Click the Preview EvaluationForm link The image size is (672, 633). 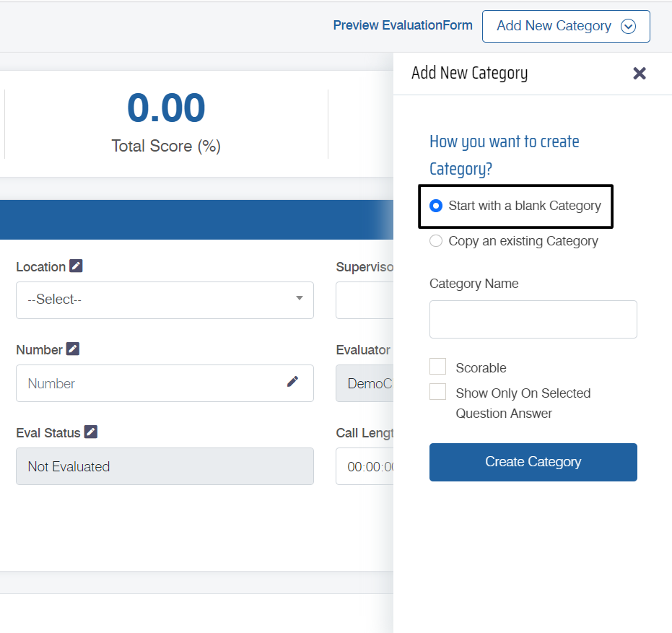pyautogui.click(x=403, y=25)
